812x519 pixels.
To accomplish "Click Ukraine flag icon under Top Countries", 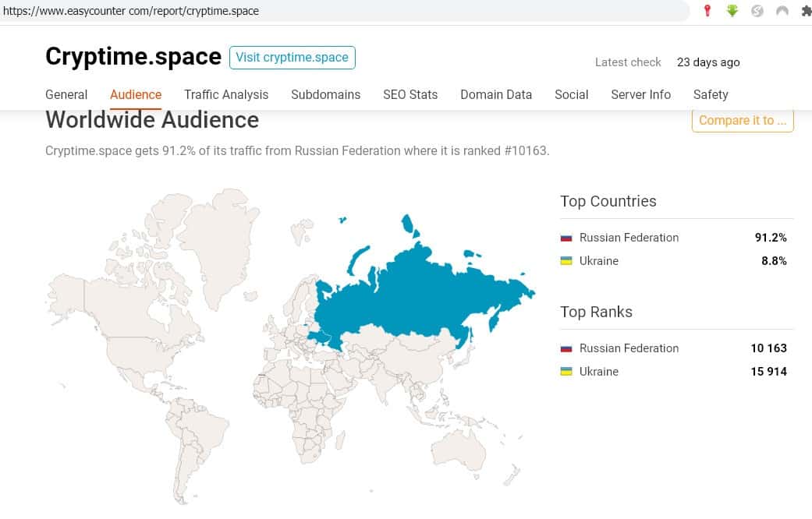I will point(566,261).
